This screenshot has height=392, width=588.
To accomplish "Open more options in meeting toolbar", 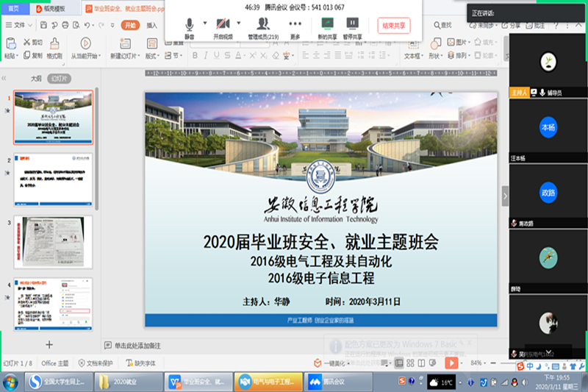I will point(295,24).
